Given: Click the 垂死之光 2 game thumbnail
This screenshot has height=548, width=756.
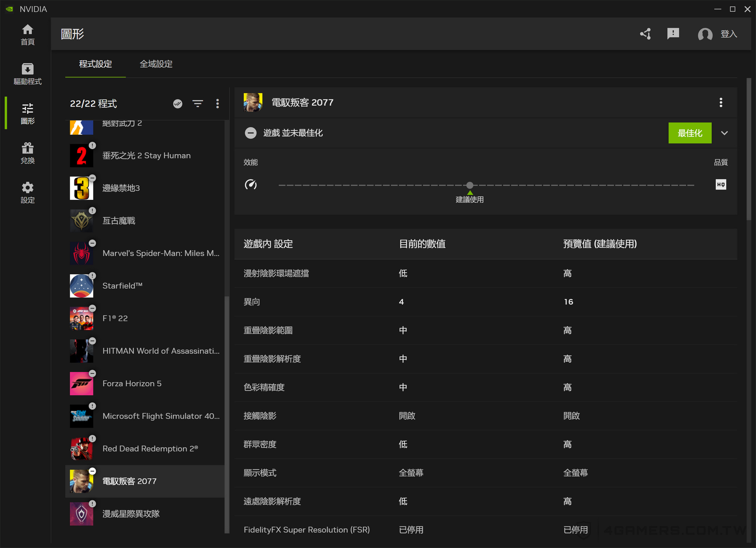Looking at the screenshot, I should (x=82, y=156).
